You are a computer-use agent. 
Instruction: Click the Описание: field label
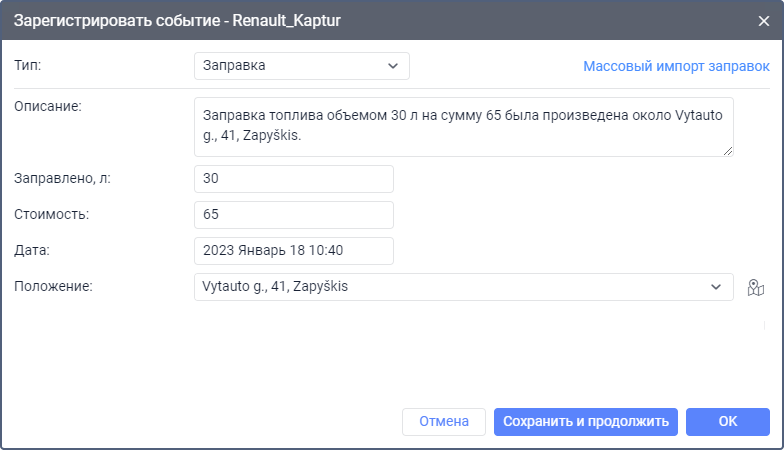click(46, 107)
